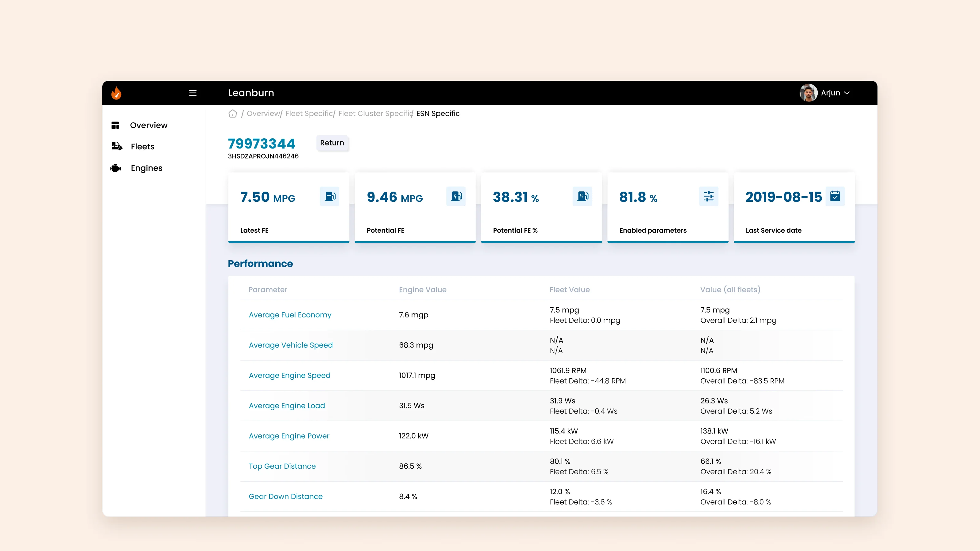Click the Value (all fleets) column header
980x551 pixels.
[730, 290]
